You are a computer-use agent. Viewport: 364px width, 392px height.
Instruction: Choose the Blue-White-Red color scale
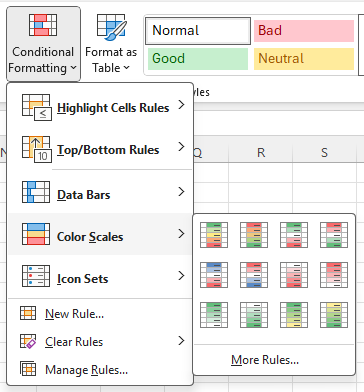click(x=214, y=275)
